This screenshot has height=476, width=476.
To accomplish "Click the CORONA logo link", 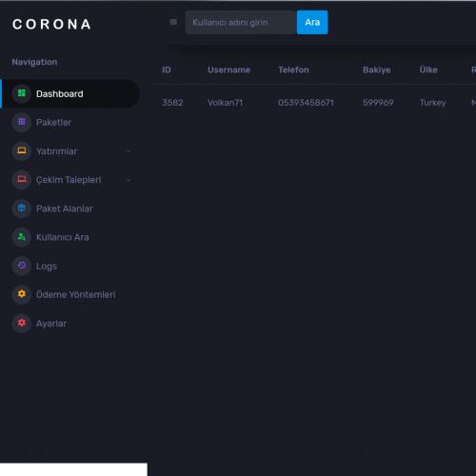I will (x=51, y=25).
